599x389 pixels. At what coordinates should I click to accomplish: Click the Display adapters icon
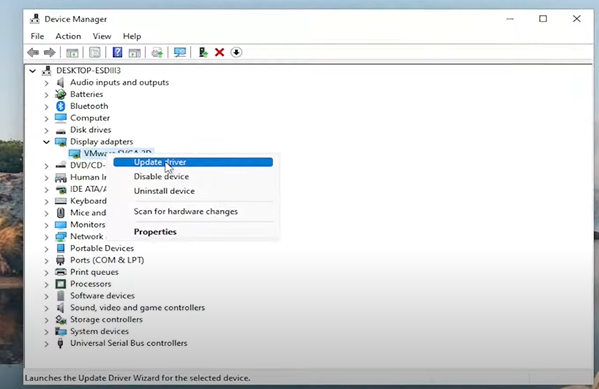(x=60, y=142)
